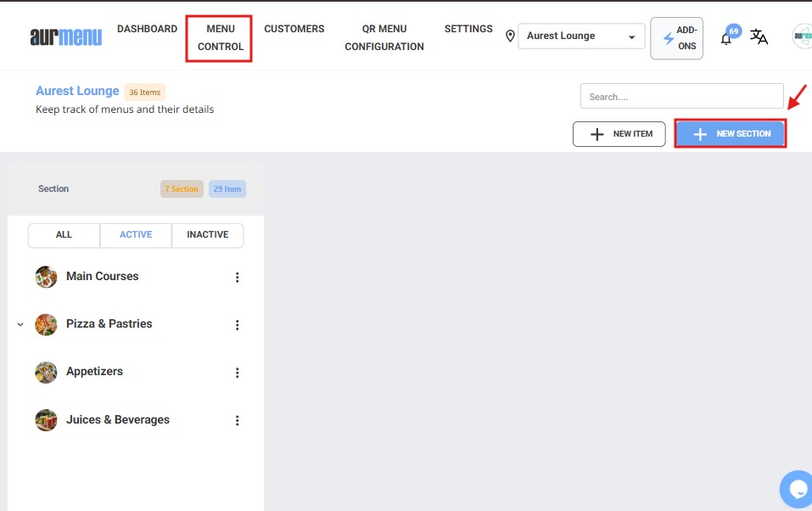
Task: Open Pizza & Pastries three-dot options menu
Action: tap(238, 325)
